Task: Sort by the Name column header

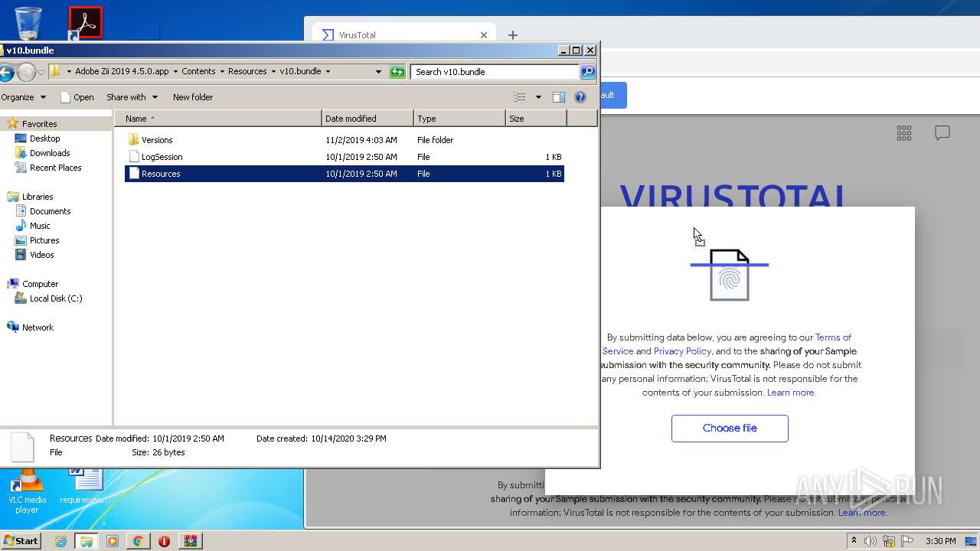Action: pos(218,119)
